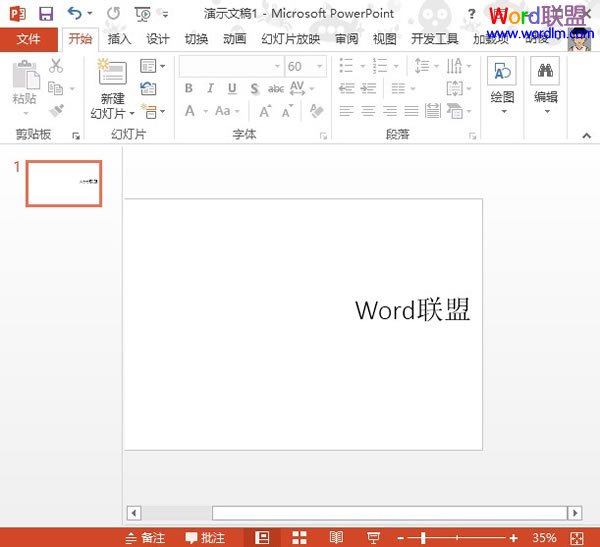Open the Quick Access Toolbar customize arrow
Screen dimensions: 600x547
click(x=165, y=15)
